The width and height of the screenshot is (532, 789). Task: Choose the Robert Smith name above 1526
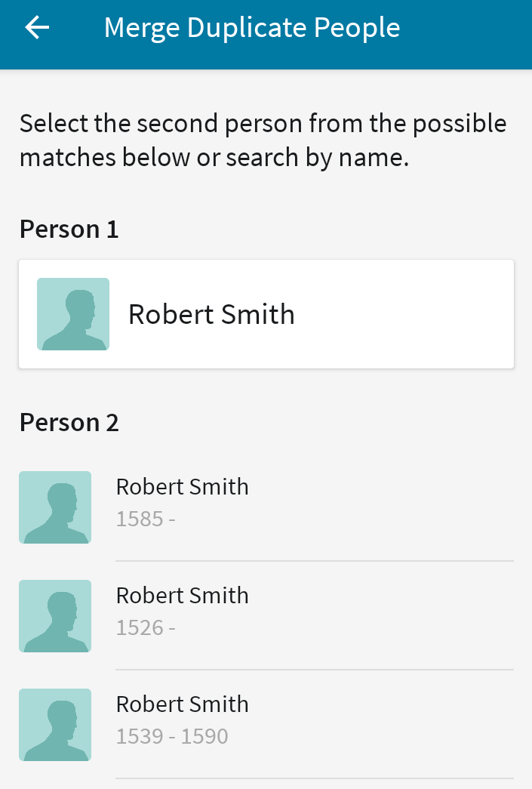coord(183,595)
